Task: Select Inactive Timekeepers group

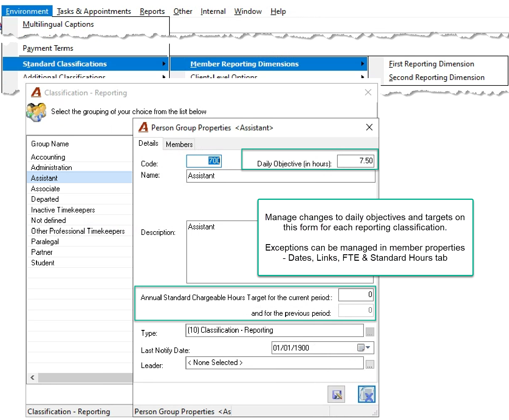Action: (79, 210)
